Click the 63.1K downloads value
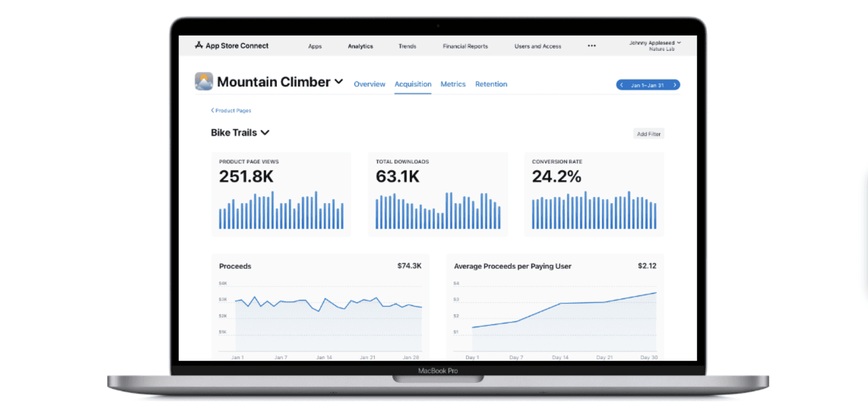This screenshot has width=868, height=408. pos(398,177)
